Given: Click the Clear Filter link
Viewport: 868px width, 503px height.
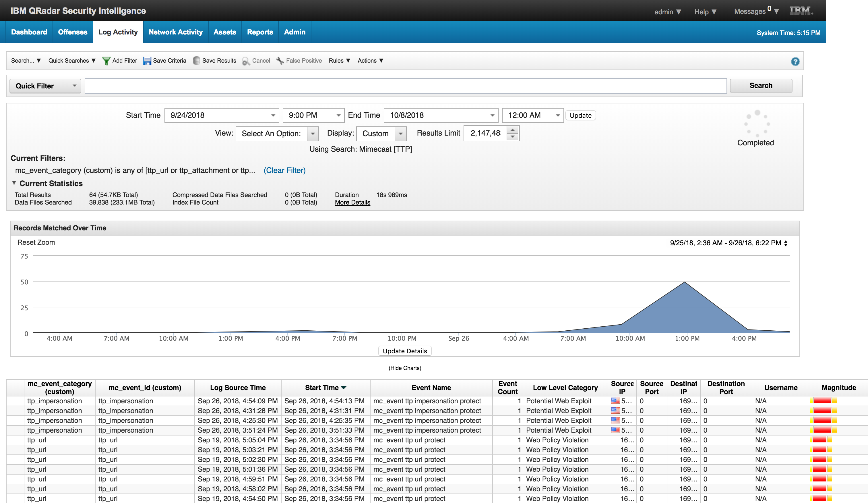Looking at the screenshot, I should click(284, 170).
